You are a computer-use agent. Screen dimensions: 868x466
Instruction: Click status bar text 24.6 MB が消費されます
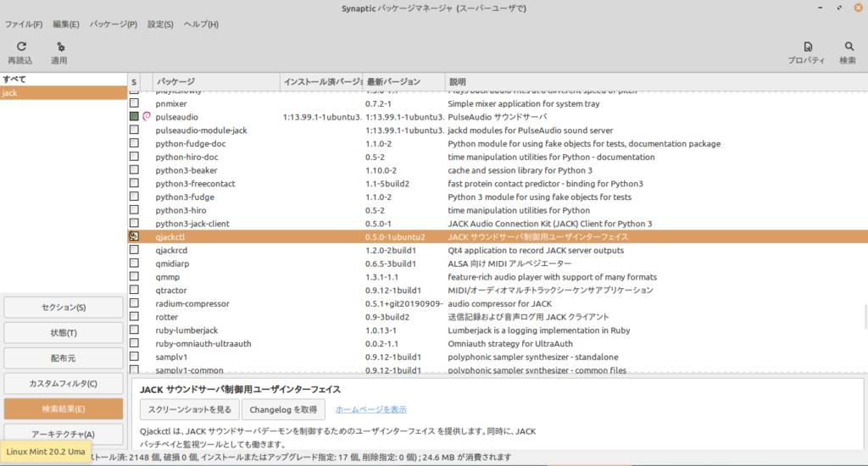click(467, 458)
